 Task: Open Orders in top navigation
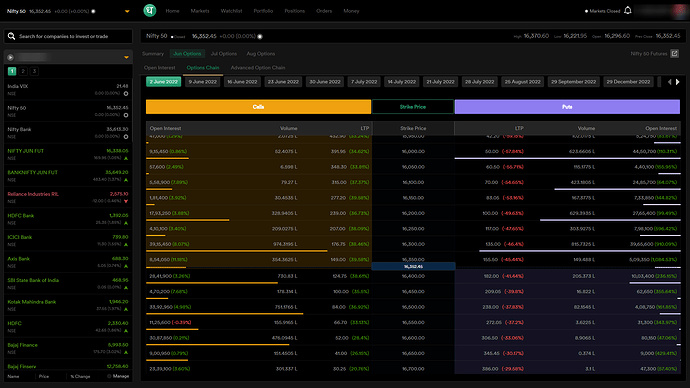coord(324,11)
